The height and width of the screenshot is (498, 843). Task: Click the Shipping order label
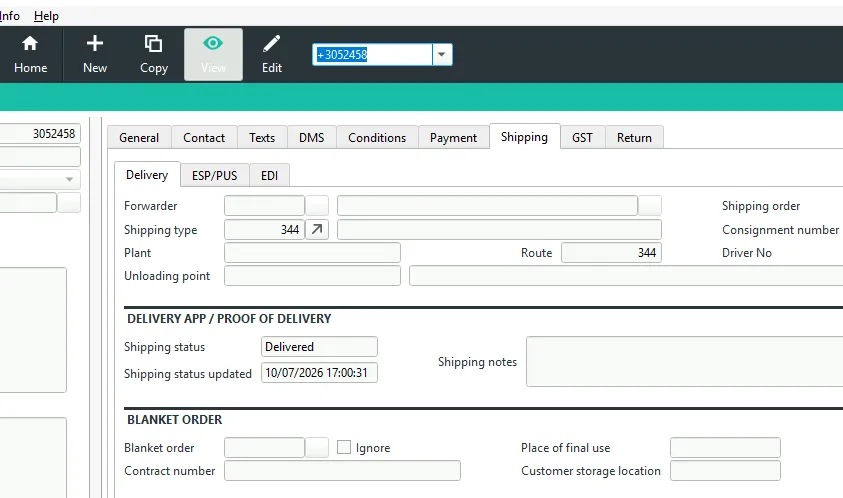point(761,206)
